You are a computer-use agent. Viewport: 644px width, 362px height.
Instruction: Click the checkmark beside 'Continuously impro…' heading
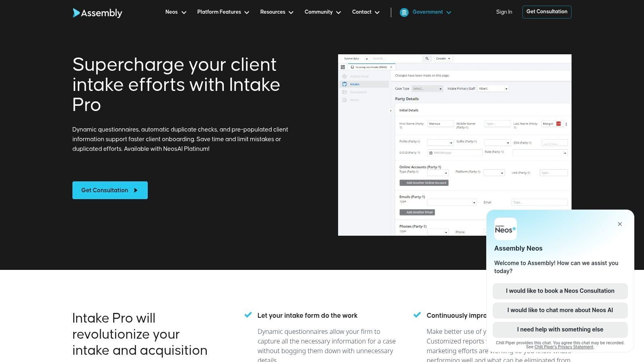point(417,315)
